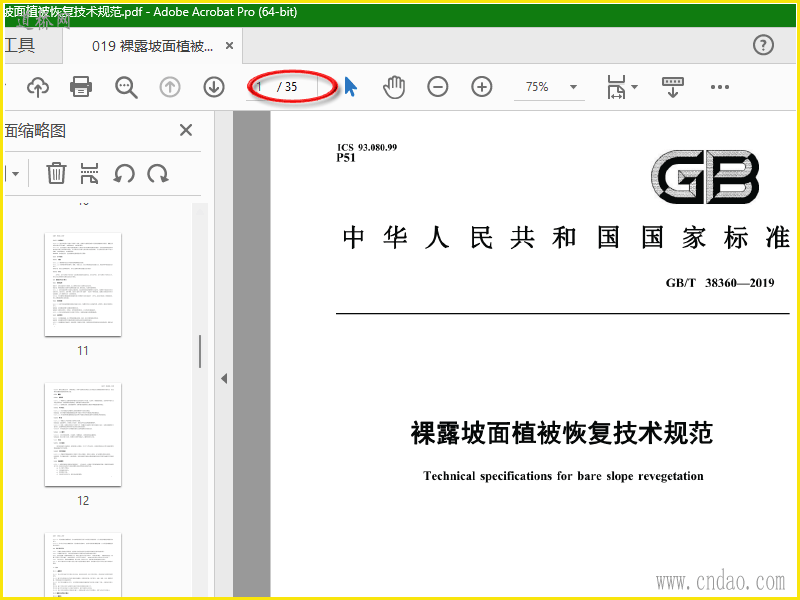Screen dimensions: 800x600
Task: Click the 中华人民共和国国家标准 heading
Action: pos(566,238)
